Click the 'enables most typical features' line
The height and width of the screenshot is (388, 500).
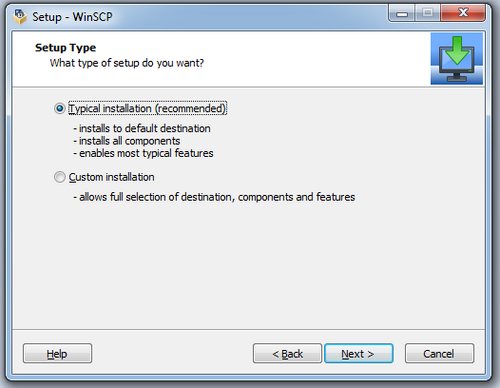tap(143, 153)
